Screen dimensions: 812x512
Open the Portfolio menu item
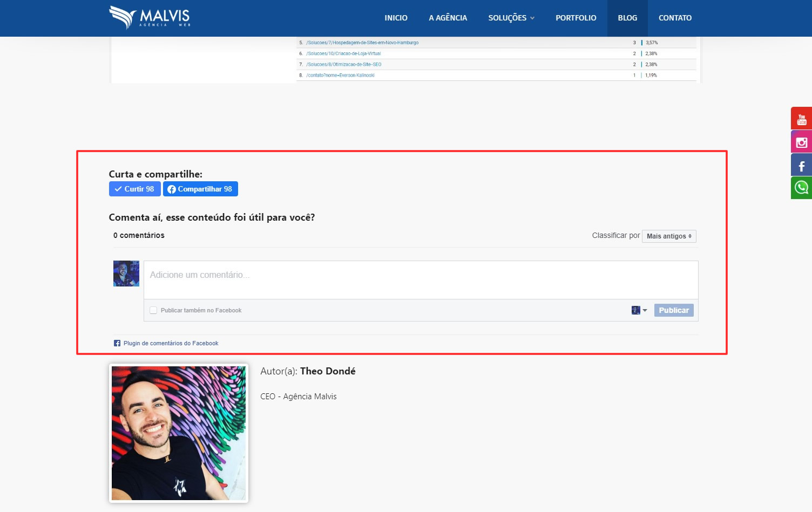click(x=576, y=18)
